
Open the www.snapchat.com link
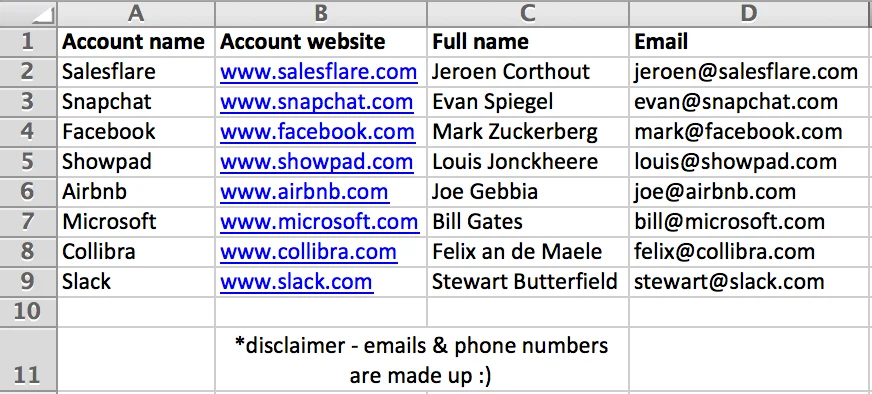point(316,102)
